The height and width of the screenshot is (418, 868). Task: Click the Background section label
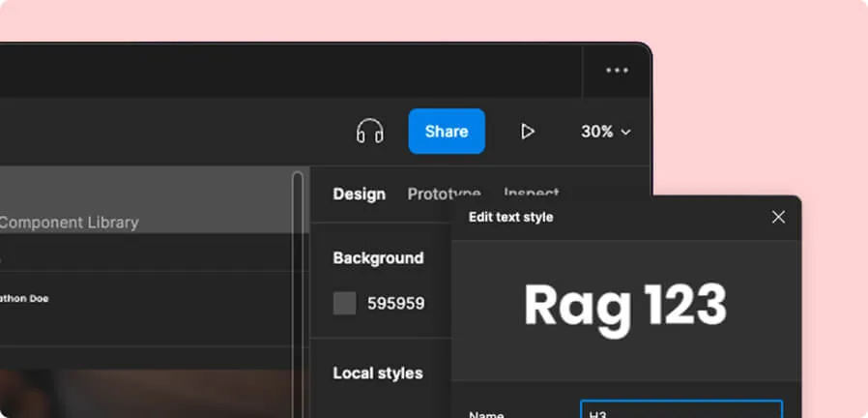379,257
